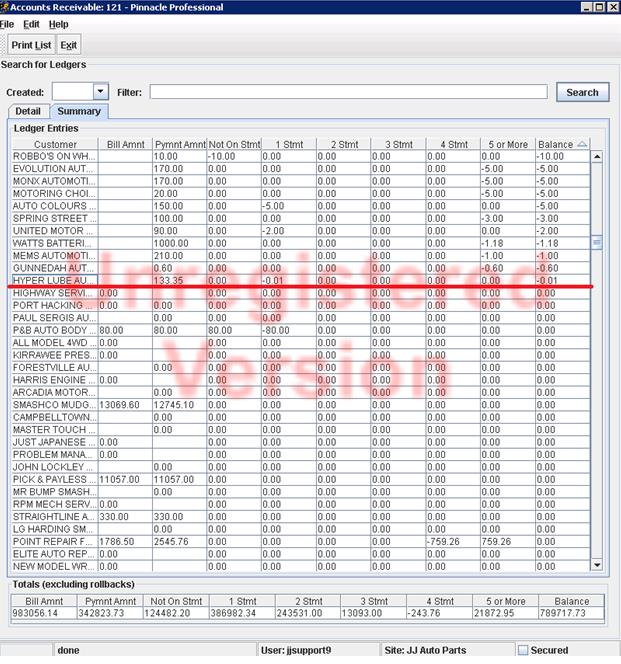Toggle the Secured checkbox in the status bar

point(523,650)
